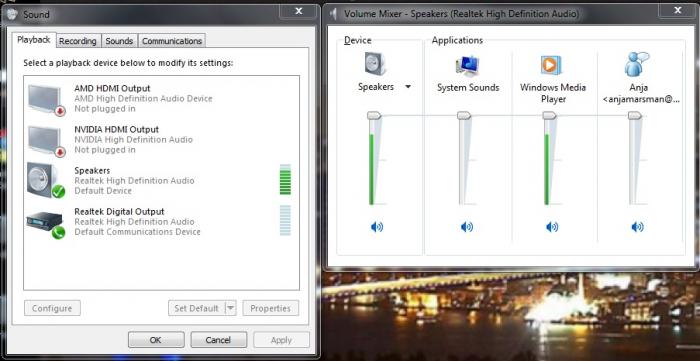
Task: Click the 'System Sounds' label
Action: point(468,88)
